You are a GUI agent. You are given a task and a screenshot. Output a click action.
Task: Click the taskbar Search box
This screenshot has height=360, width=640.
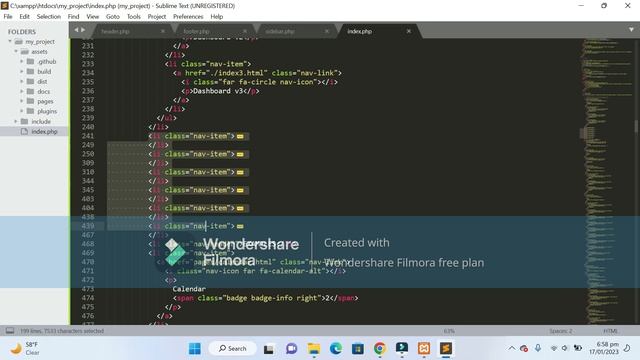233,349
